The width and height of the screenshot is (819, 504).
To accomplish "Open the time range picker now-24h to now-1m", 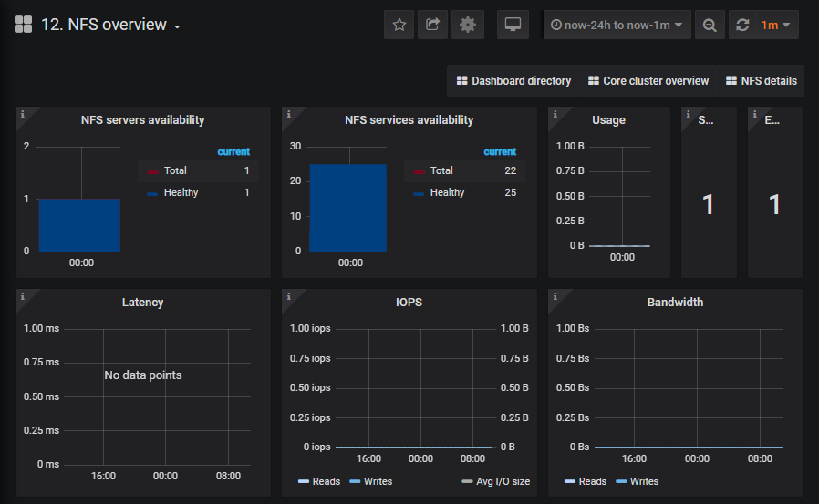I will click(x=617, y=25).
